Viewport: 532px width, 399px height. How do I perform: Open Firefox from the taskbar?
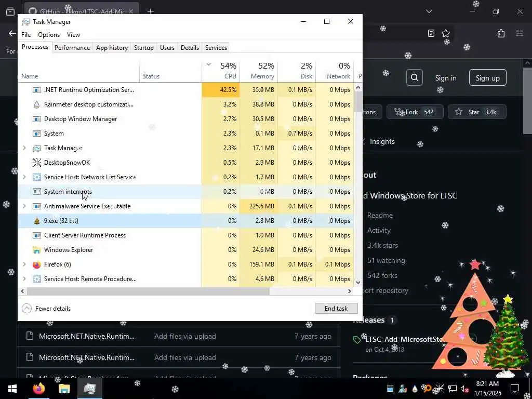click(x=38, y=389)
